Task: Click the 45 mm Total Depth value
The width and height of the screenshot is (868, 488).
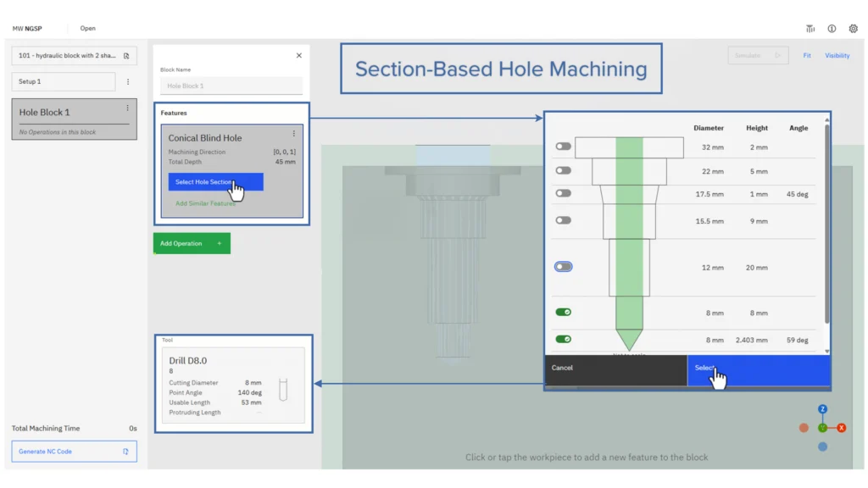Action: pyautogui.click(x=285, y=162)
